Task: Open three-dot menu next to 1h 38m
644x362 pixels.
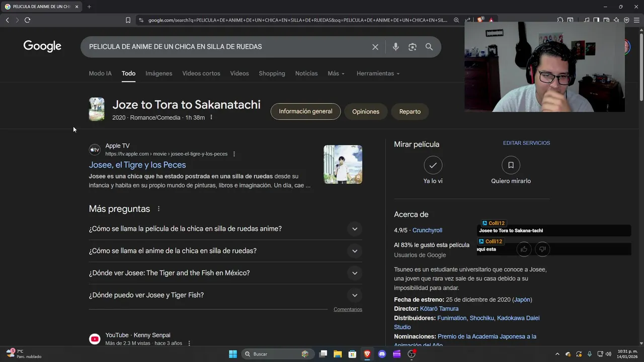Action: (211, 117)
